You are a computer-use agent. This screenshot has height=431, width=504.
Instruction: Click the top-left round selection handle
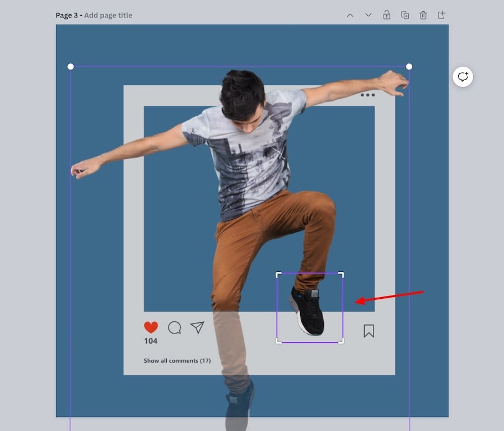pos(71,67)
